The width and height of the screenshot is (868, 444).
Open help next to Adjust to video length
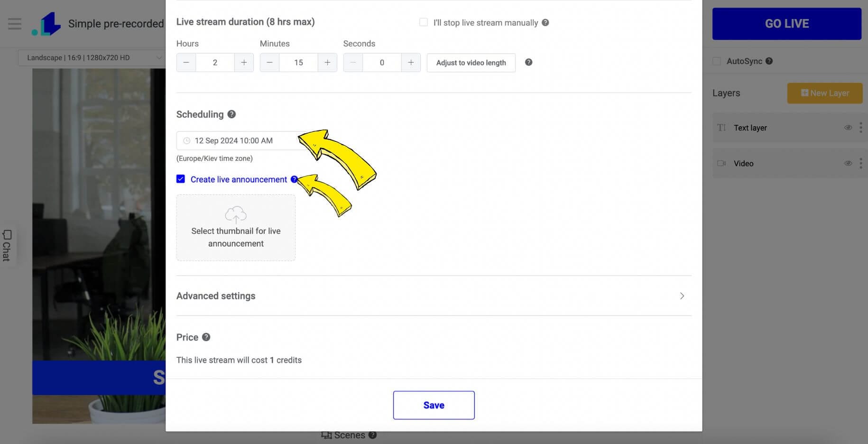tap(528, 62)
